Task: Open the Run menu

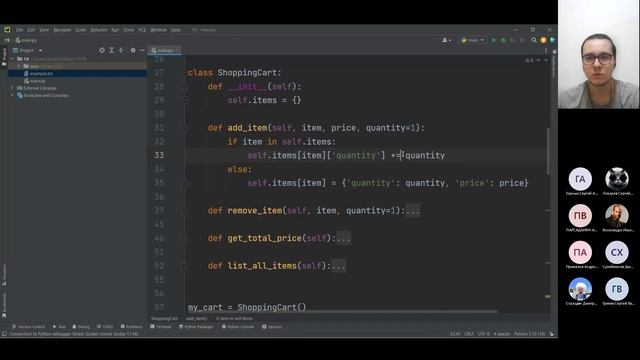Action: [x=115, y=30]
